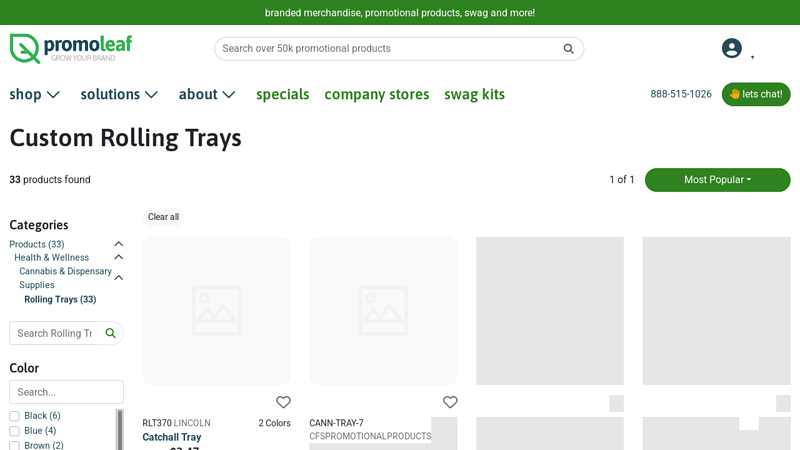Click the search magnifier icon in header
This screenshot has width=800, height=450.
click(568, 49)
